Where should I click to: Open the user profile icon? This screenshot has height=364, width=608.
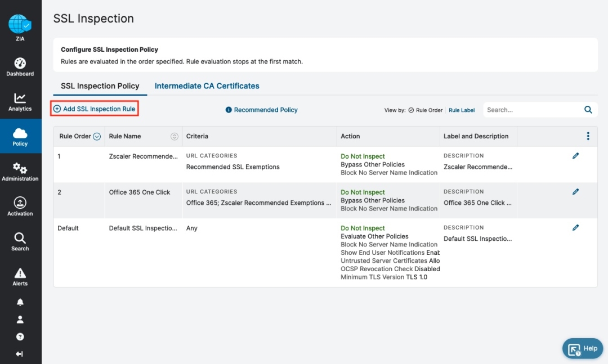(x=20, y=320)
